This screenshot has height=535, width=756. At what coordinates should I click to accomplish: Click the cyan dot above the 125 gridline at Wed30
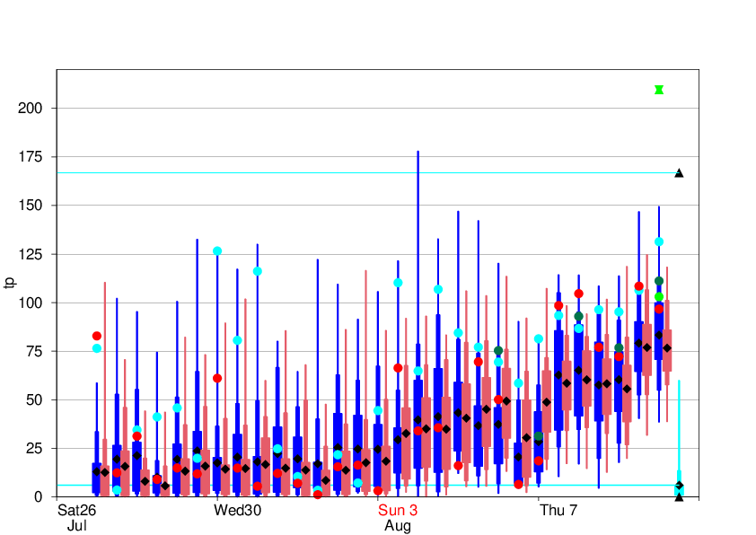coord(217,251)
